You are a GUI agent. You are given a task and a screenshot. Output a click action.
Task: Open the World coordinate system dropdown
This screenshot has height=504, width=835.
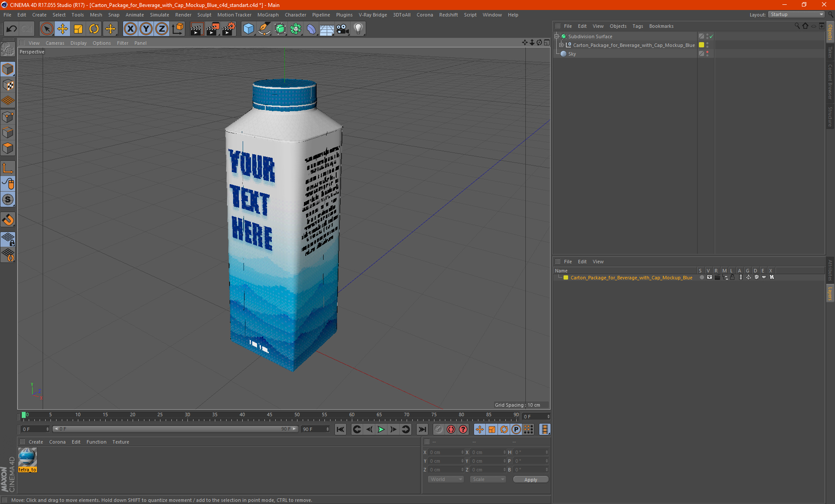(x=446, y=479)
